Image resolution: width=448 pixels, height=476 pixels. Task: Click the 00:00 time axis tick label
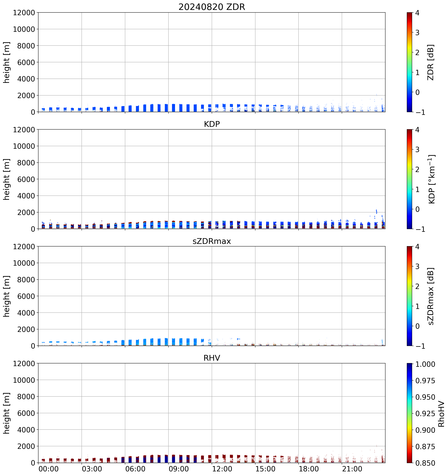pos(48,469)
